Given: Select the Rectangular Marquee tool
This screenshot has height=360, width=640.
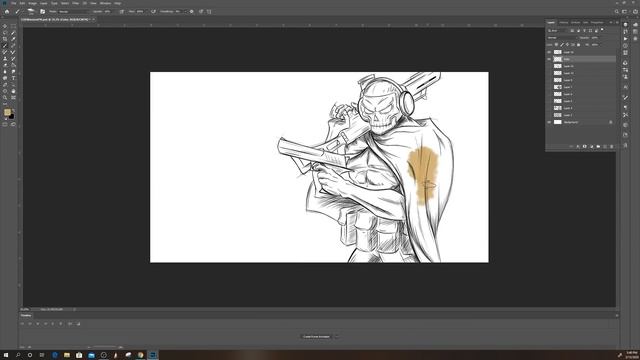Looking at the screenshot, I should pyautogui.click(x=13, y=26).
